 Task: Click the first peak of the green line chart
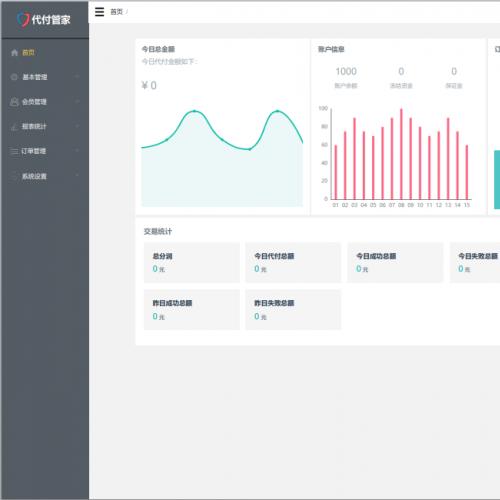pyautogui.click(x=194, y=111)
